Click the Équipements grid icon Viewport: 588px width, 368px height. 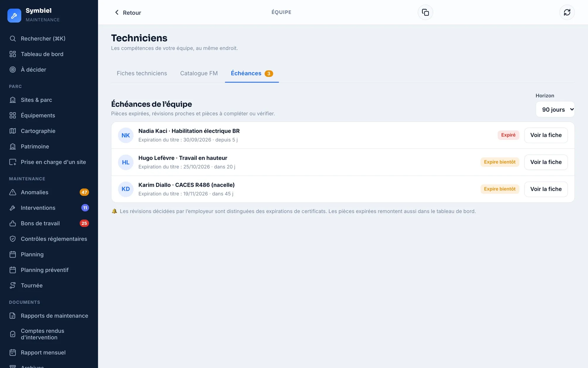click(x=13, y=115)
